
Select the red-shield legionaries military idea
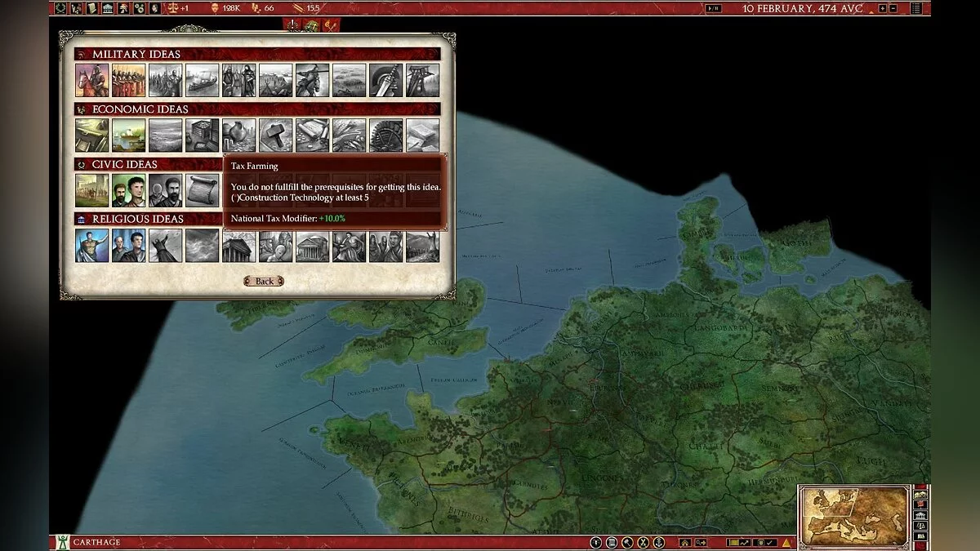click(128, 81)
